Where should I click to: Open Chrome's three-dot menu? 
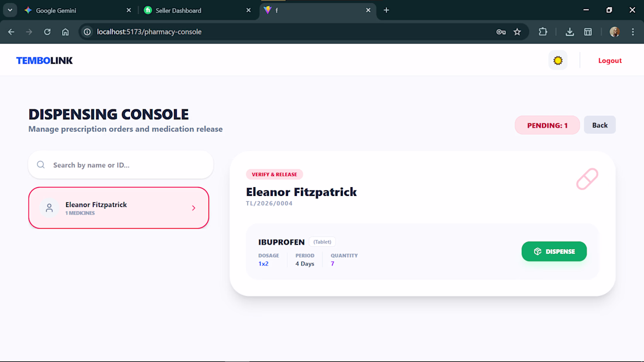pos(633,32)
